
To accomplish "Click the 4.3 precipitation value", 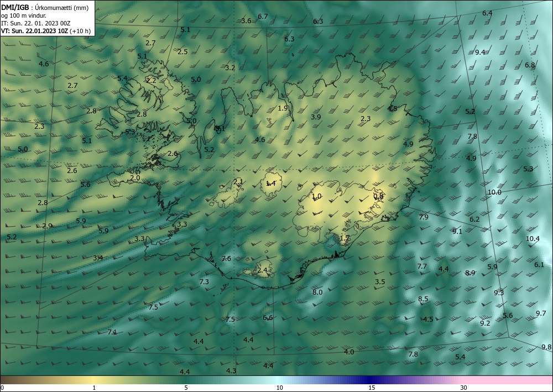I will tap(231, 370).
